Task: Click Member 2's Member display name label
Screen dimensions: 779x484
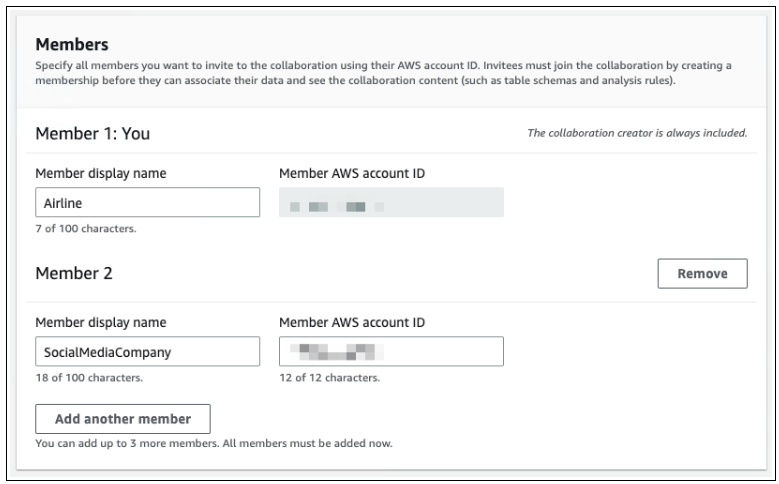Action: click(x=100, y=322)
